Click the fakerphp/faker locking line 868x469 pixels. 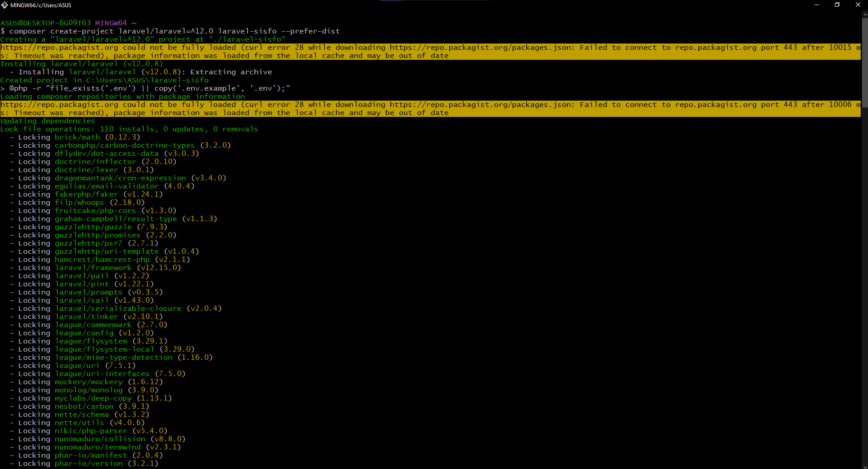pos(86,194)
